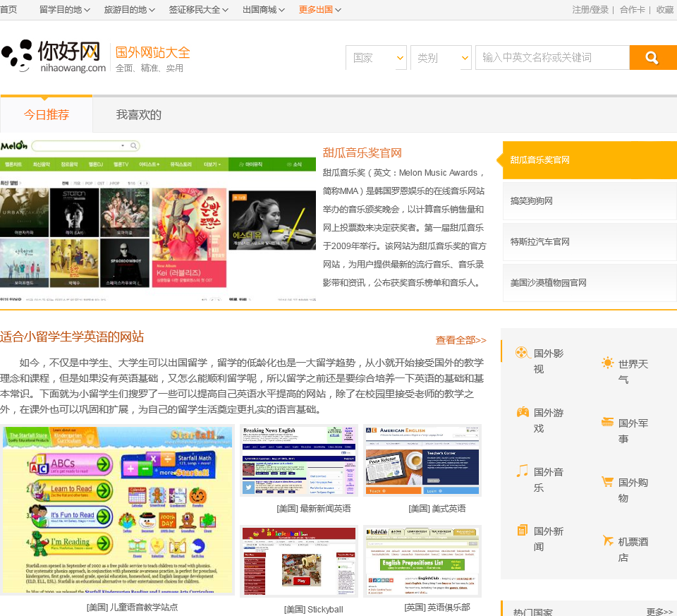Open 甜瓜音乐奖官网 article title
Viewport: 677px width, 616px height.
[362, 152]
